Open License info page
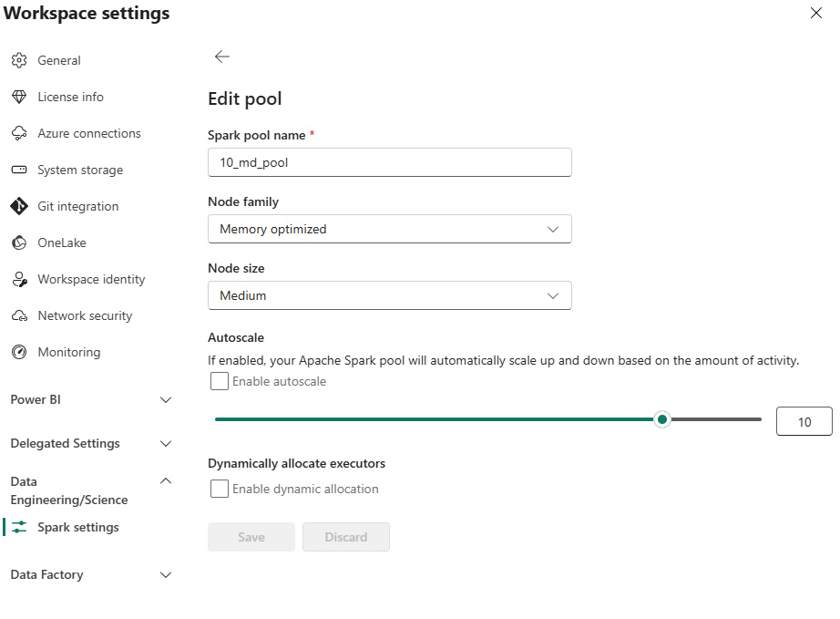This screenshot has width=840, height=619. coord(70,97)
